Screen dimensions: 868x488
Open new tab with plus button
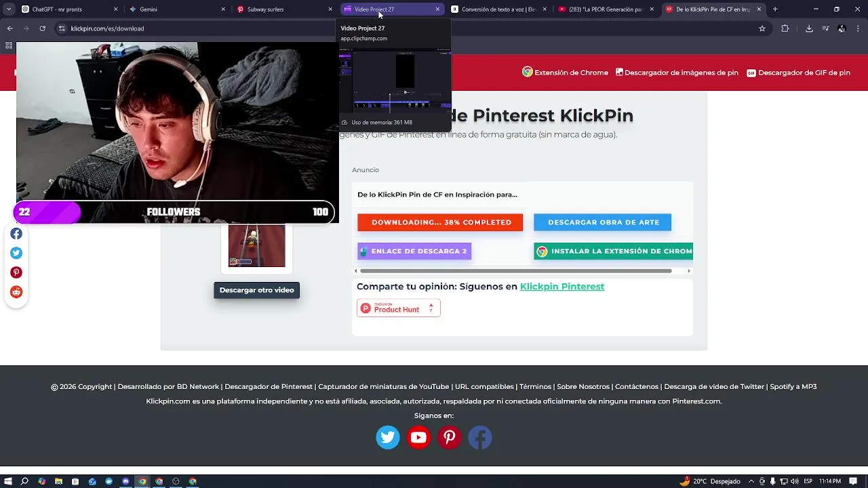pyautogui.click(x=775, y=9)
